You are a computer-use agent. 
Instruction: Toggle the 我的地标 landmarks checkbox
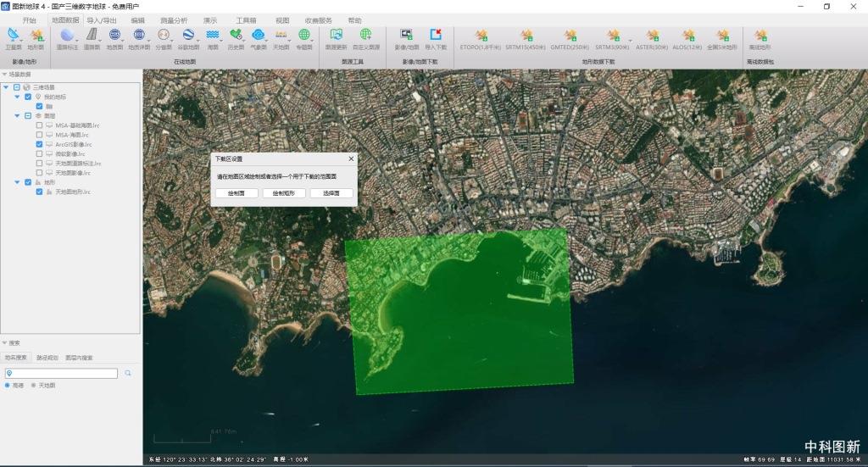28,97
